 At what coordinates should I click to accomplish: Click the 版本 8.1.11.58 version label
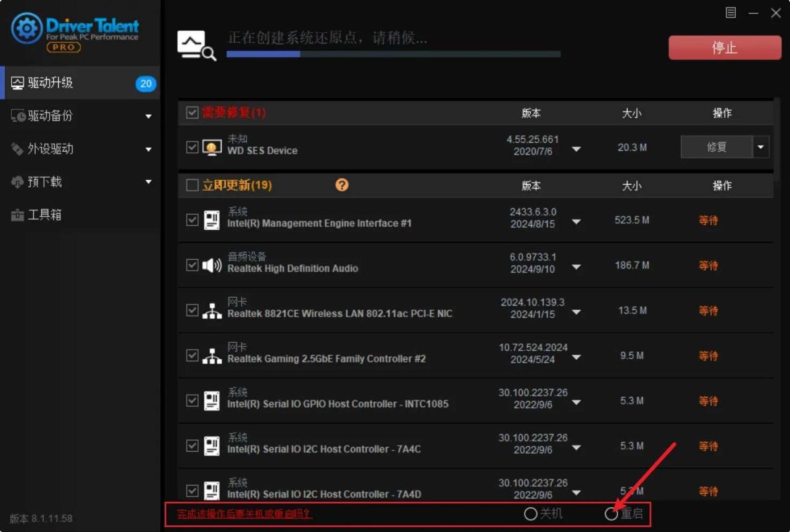coord(41,518)
